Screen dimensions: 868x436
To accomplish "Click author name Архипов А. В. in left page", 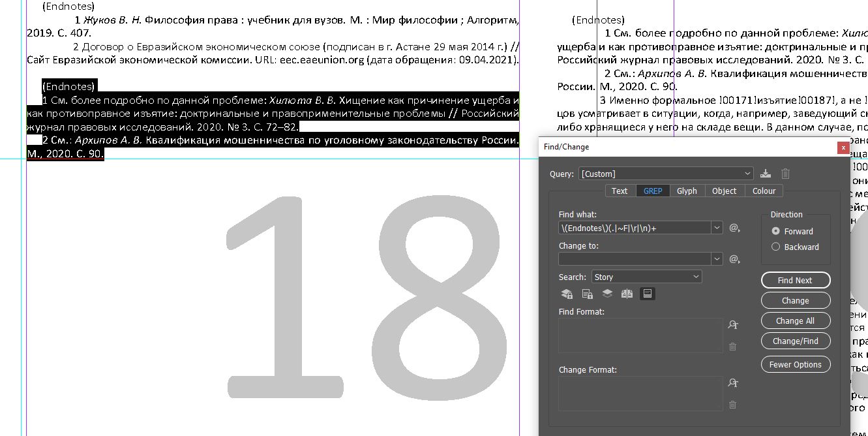I will [x=109, y=140].
